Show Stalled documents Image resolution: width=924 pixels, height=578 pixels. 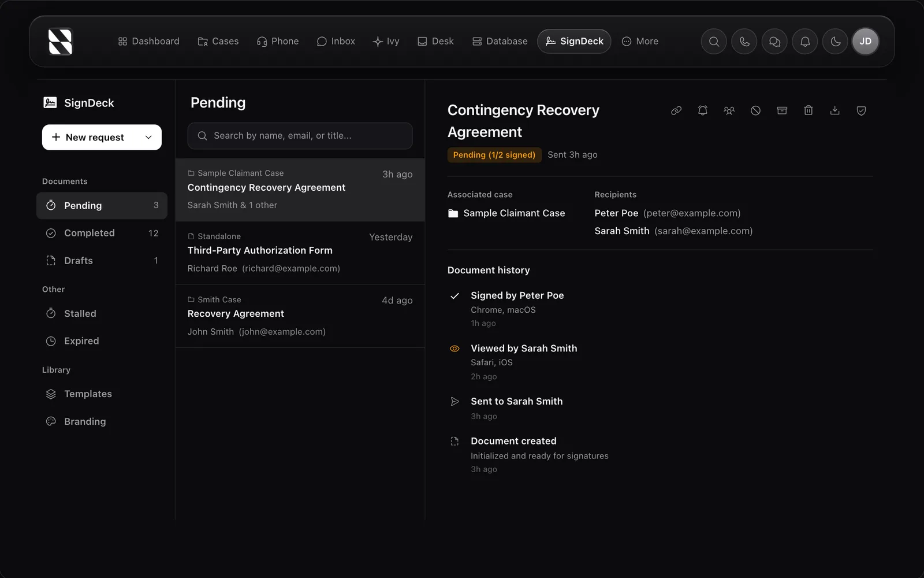102,314
